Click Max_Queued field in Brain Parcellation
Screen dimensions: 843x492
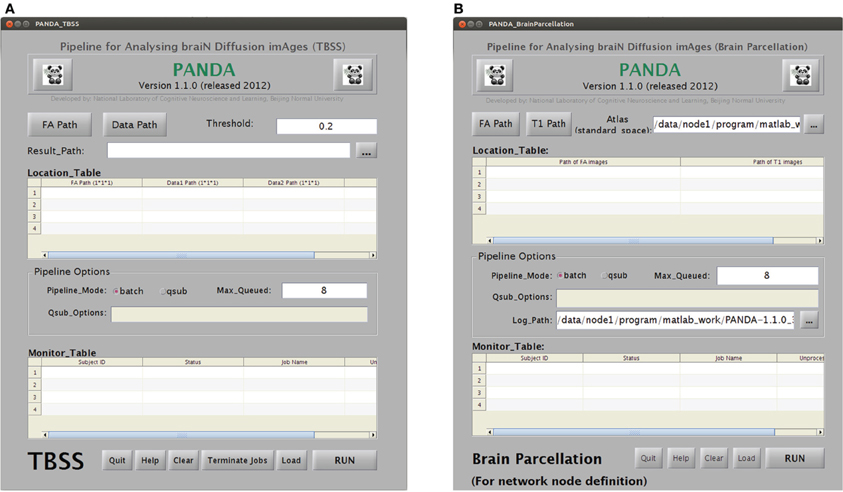click(768, 276)
